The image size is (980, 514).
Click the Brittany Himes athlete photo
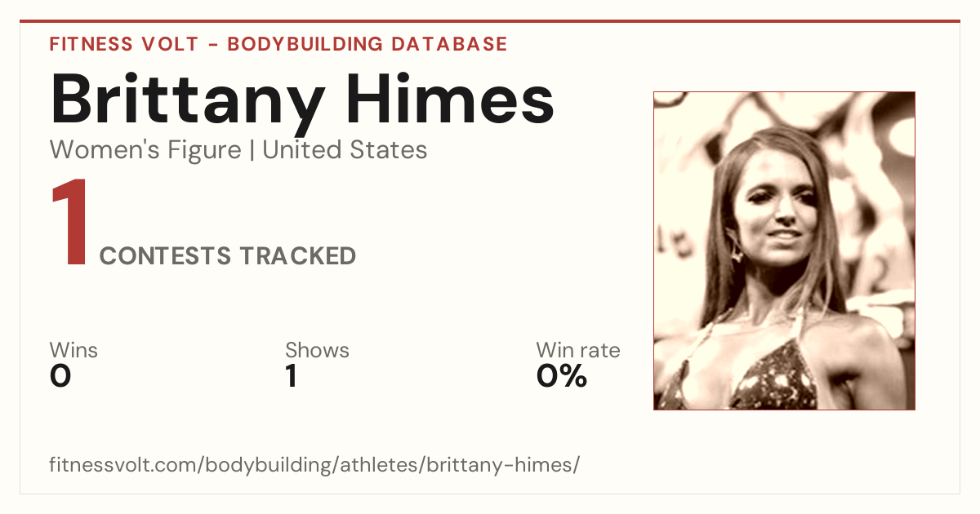pos(784,250)
